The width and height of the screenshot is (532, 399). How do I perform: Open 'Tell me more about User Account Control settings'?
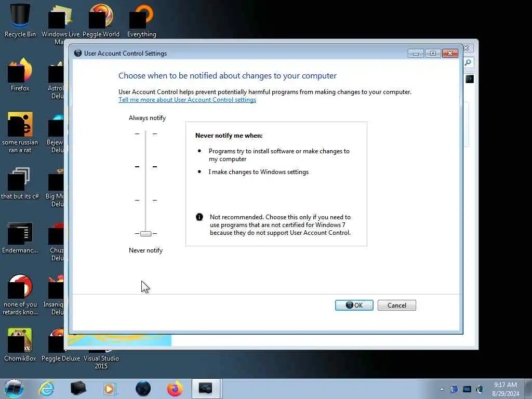pos(187,100)
